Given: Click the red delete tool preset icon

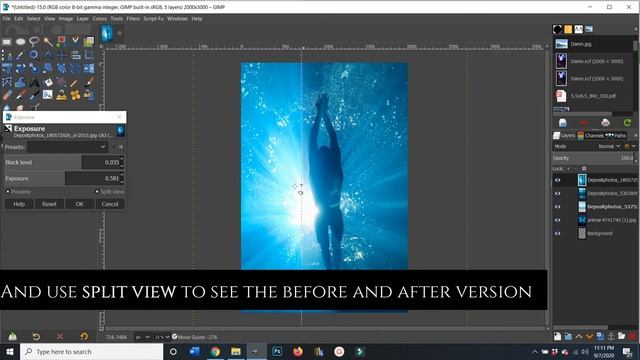Looking at the screenshot, I should 60,336.
